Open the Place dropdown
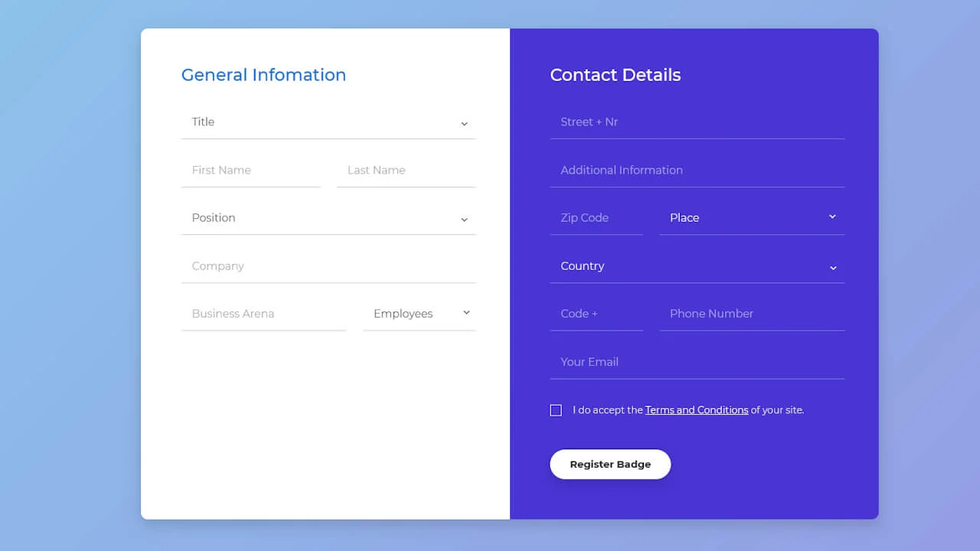The image size is (980, 551). pyautogui.click(x=752, y=218)
